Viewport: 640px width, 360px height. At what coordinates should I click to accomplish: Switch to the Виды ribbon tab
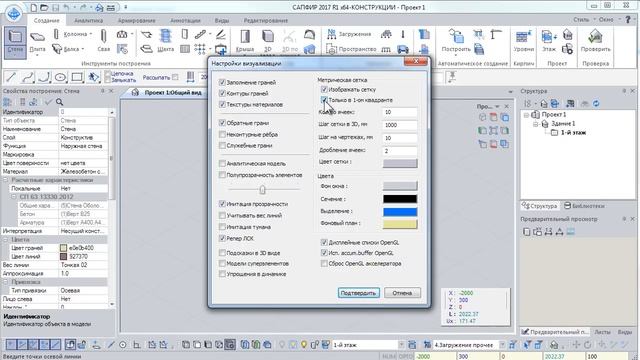pyautogui.click(x=222, y=20)
